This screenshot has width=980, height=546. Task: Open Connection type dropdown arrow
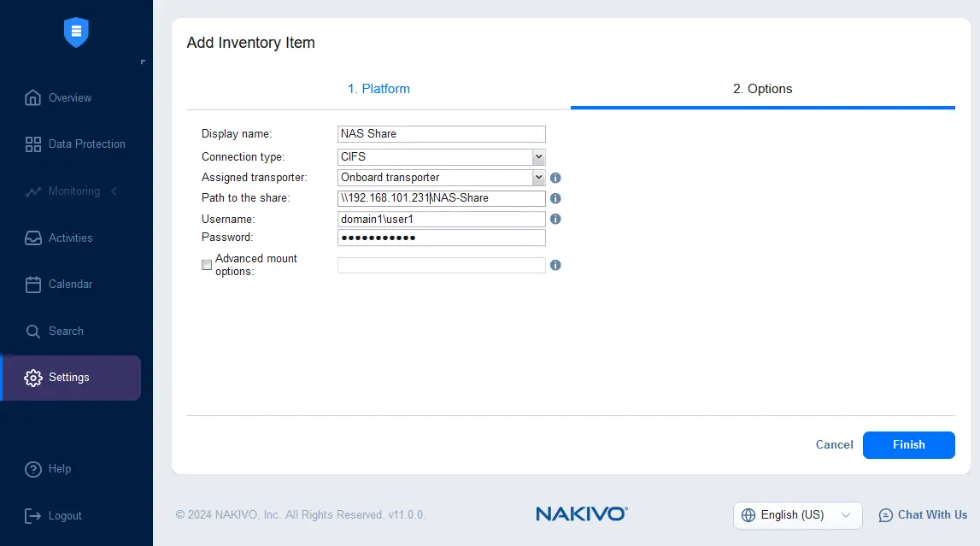tap(538, 157)
